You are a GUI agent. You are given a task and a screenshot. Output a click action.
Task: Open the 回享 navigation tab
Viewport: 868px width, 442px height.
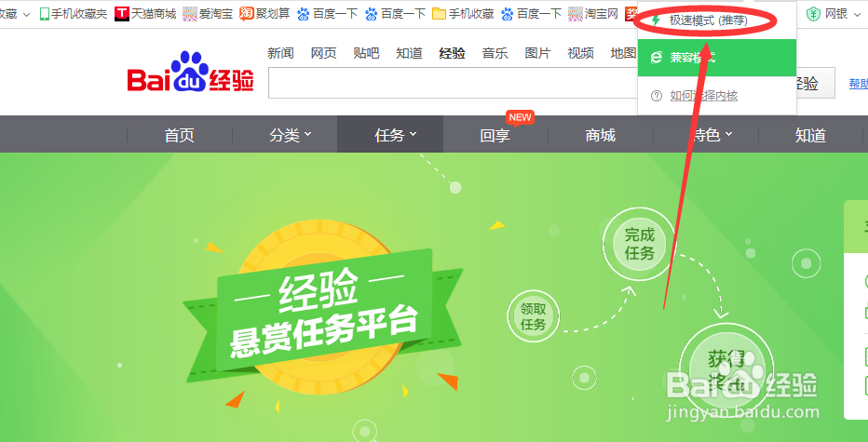495,135
